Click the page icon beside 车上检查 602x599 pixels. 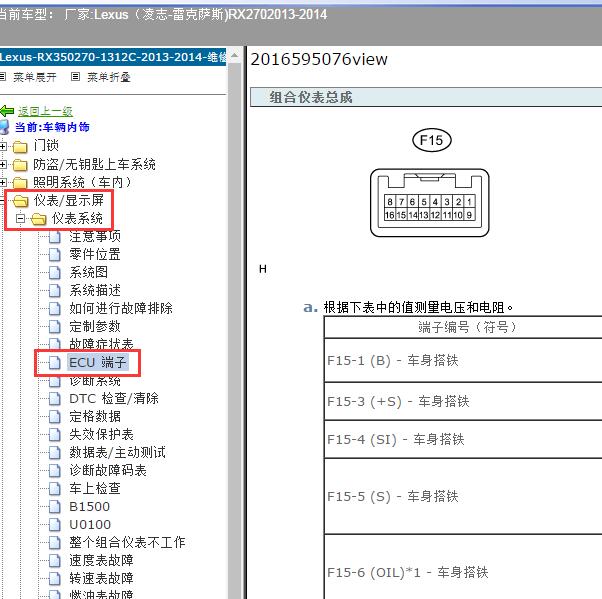tap(55, 489)
